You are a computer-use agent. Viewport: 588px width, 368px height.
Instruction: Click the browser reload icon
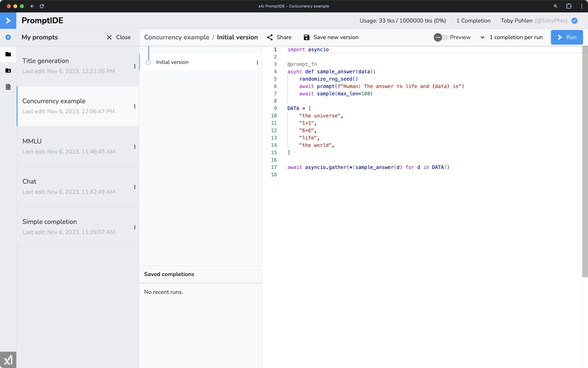tap(42, 6)
